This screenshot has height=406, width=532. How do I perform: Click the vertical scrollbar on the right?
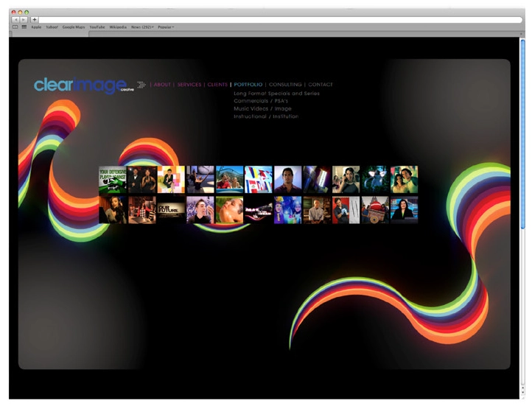pyautogui.click(x=522, y=133)
